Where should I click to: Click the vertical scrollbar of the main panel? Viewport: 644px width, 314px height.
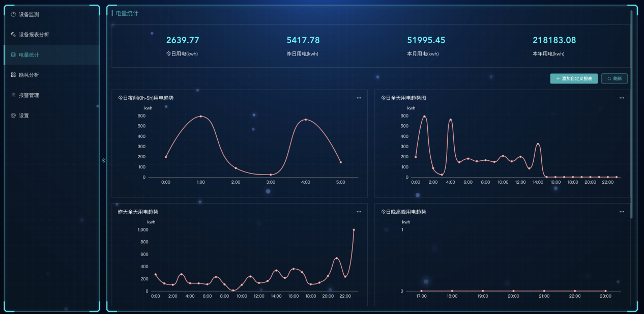[631, 115]
